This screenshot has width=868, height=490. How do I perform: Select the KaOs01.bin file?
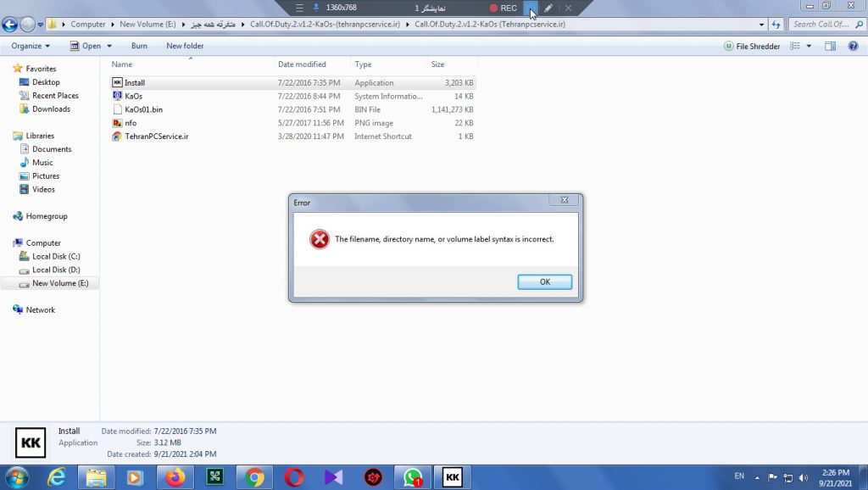143,109
